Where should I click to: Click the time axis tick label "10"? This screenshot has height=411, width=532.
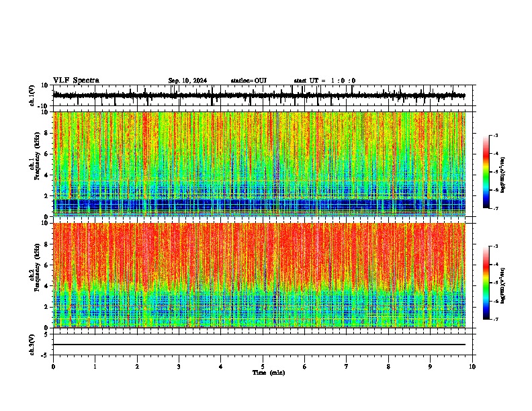point(472,367)
